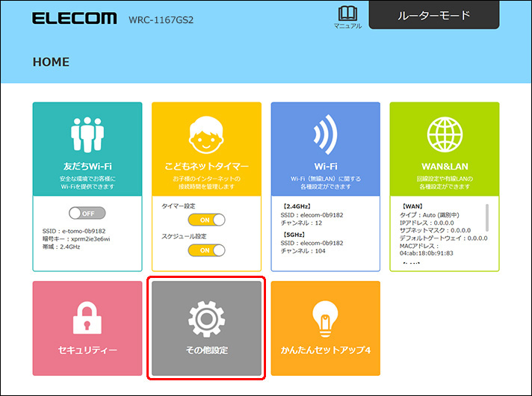Viewport: 532px width, 396px height.
Task: Open the マニュアル book icon
Action: [347, 14]
